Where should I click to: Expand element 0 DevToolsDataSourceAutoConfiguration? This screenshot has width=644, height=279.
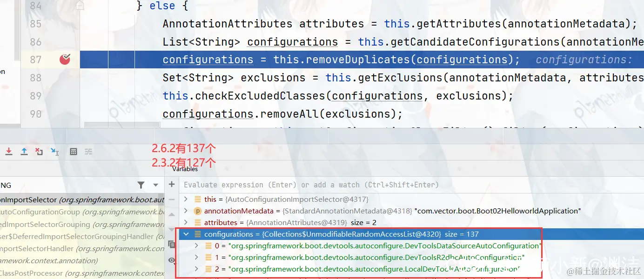click(x=196, y=246)
